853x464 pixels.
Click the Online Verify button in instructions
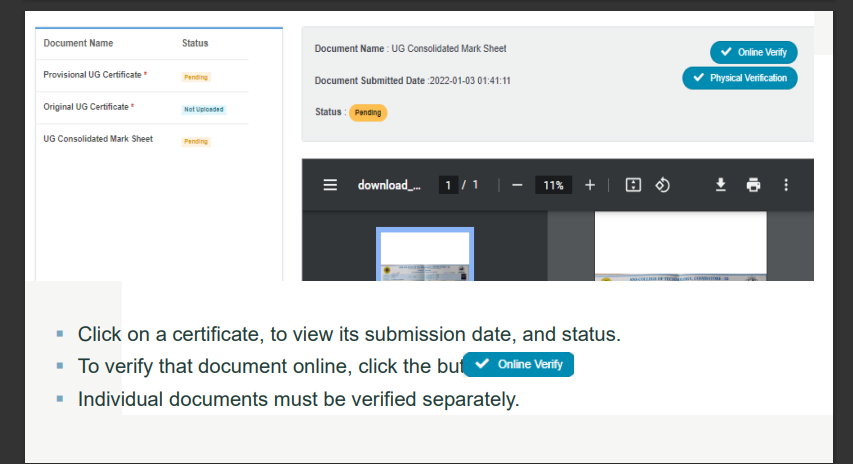pos(519,364)
